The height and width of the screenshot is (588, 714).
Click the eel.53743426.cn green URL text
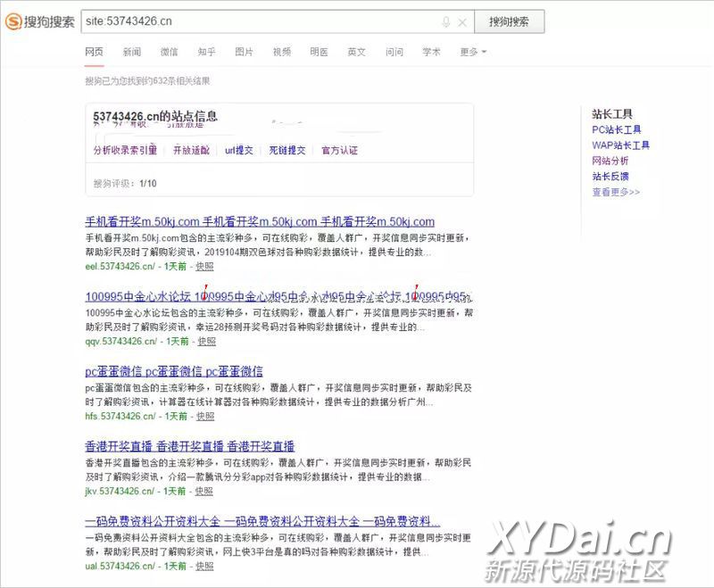(120, 266)
